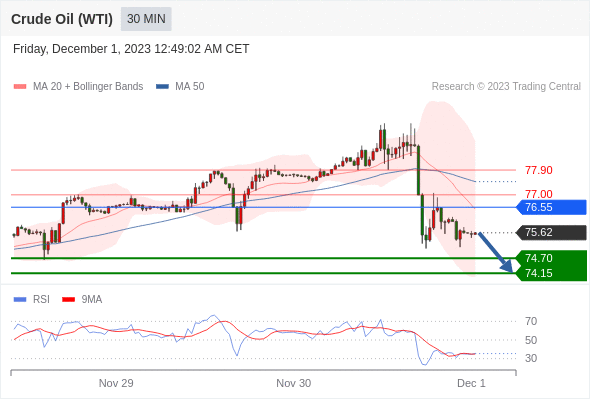Click the 9MA legend swatch
This screenshot has height=400, width=590.
tap(68, 300)
